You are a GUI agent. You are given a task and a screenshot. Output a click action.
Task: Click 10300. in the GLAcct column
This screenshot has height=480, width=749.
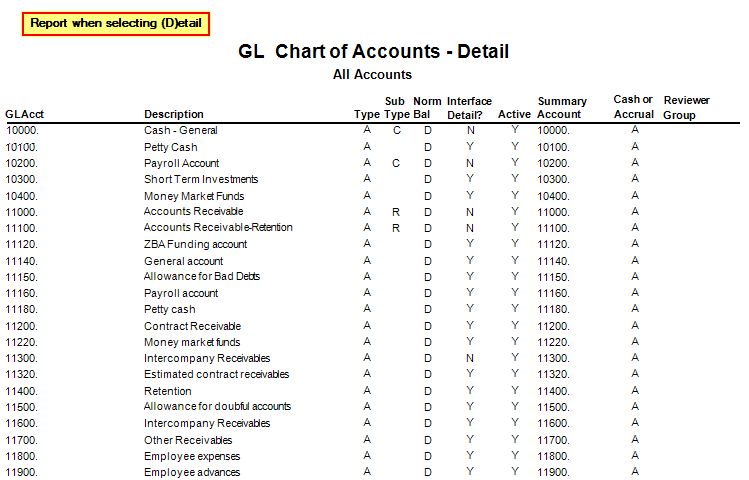point(21,179)
